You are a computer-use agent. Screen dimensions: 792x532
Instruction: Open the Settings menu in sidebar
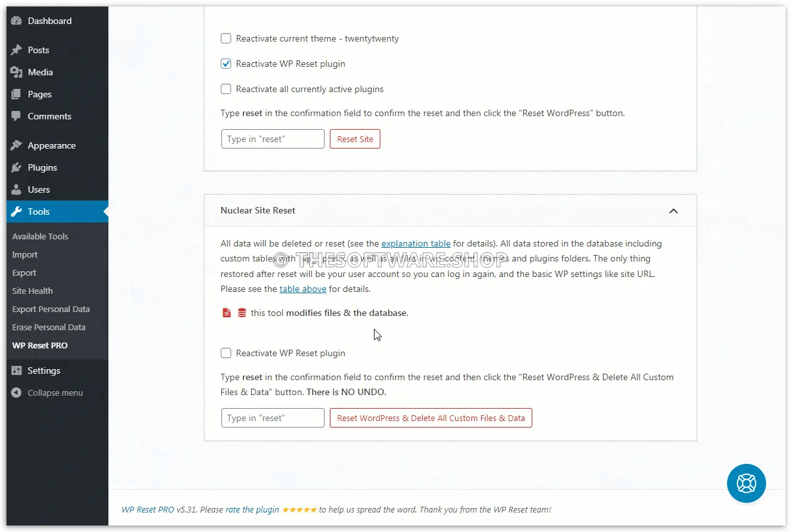pyautogui.click(x=43, y=370)
